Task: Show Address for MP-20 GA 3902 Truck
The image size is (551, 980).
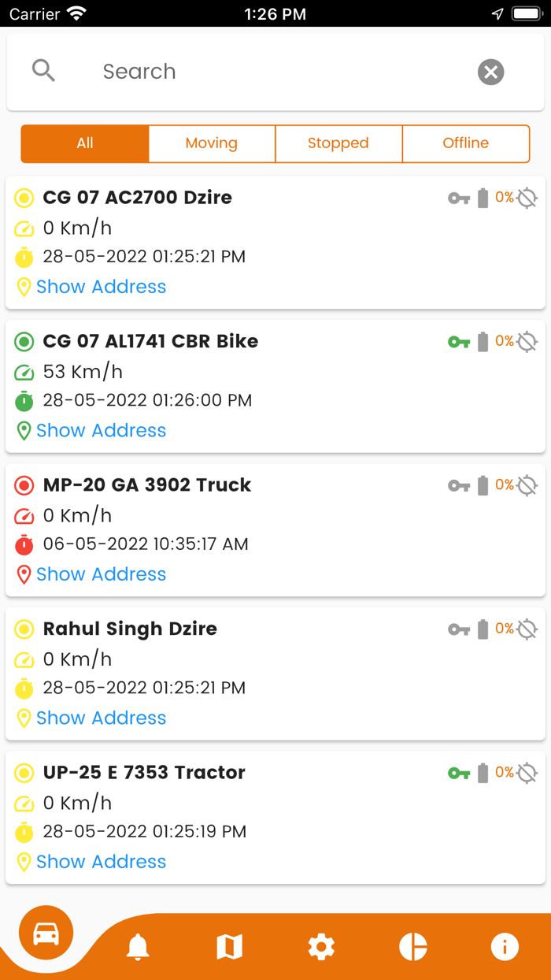Action: pos(101,574)
